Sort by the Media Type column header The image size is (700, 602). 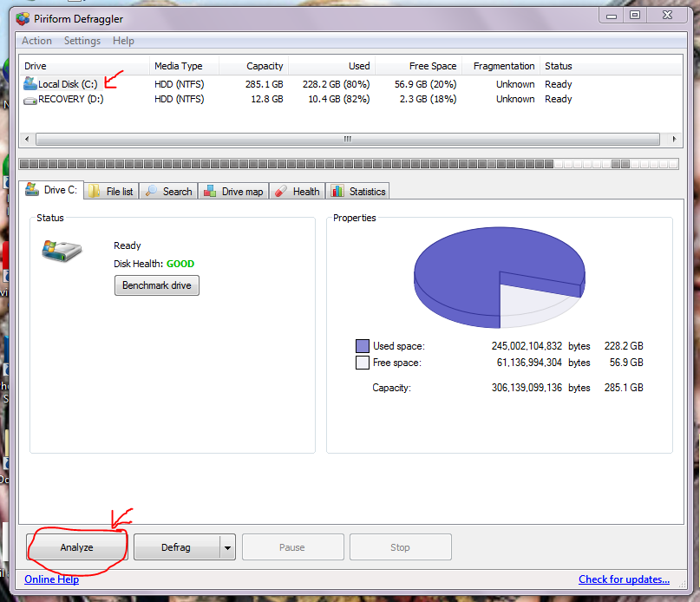[x=184, y=66]
